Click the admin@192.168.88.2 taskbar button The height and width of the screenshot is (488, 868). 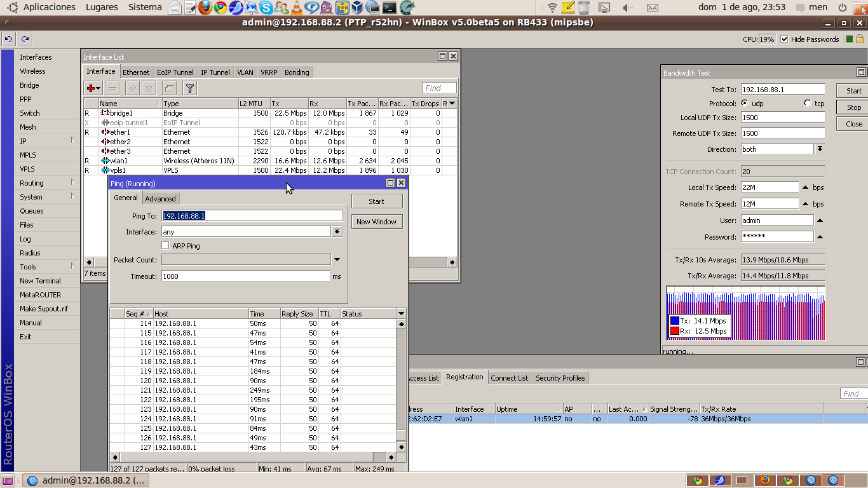tap(86, 480)
